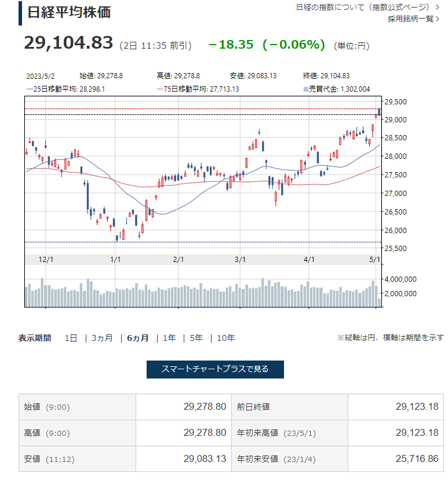Click the 4/1 date label on chart axis

pos(309,260)
